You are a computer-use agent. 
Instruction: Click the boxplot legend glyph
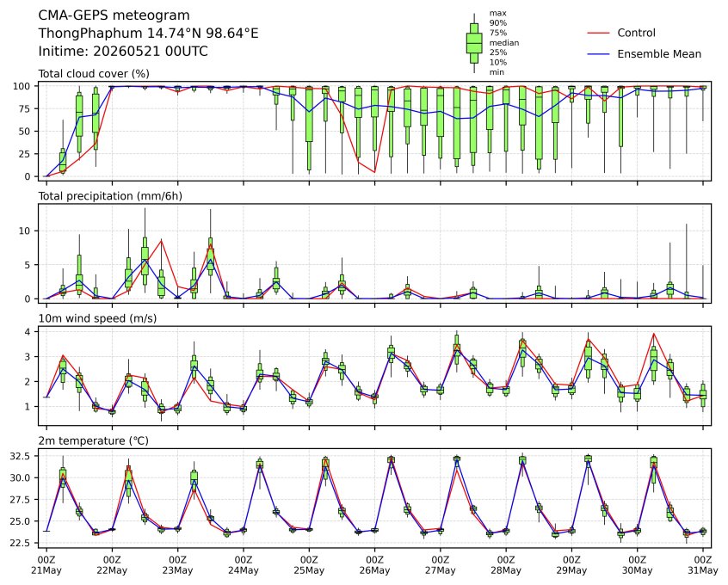(x=474, y=43)
